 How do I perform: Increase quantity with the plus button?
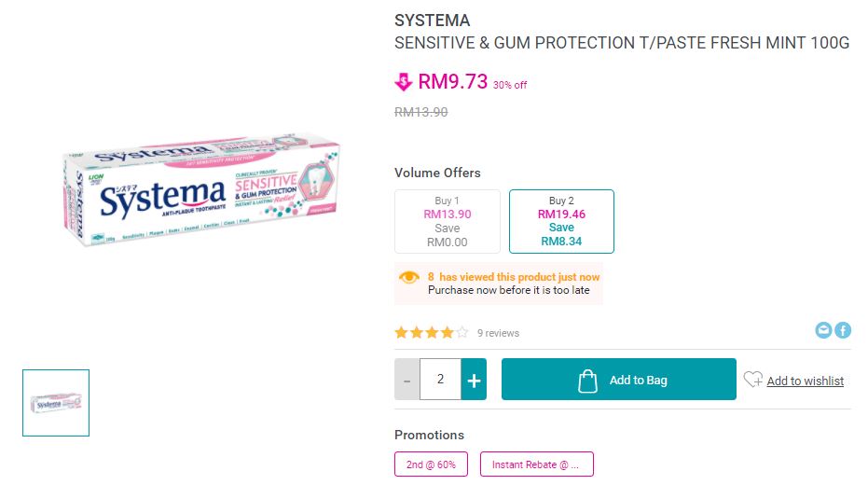tap(474, 380)
